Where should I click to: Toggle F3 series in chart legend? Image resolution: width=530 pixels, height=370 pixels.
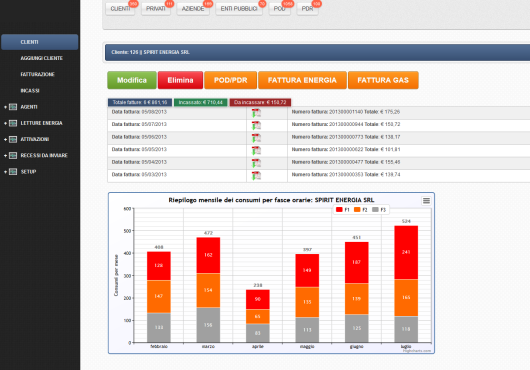click(379, 210)
